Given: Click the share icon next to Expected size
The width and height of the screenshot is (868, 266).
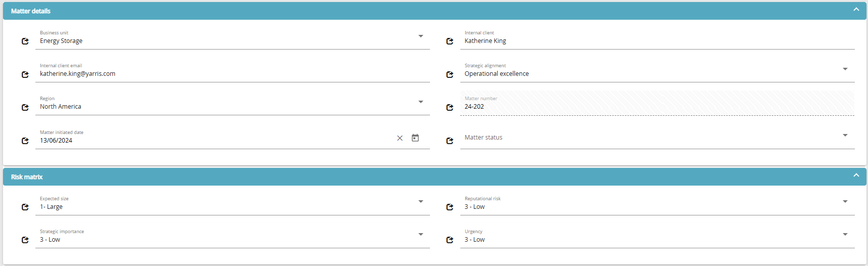Looking at the screenshot, I should 25,207.
